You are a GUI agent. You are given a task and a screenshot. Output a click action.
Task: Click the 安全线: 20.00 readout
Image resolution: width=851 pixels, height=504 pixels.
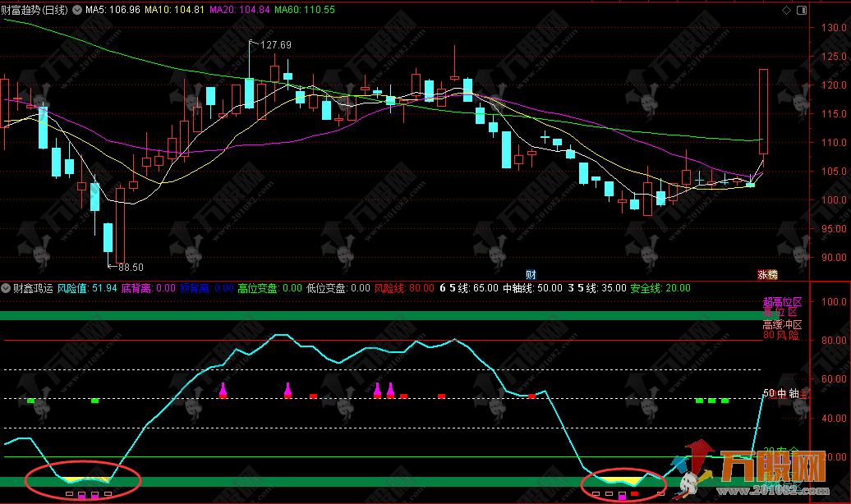pyautogui.click(x=660, y=288)
